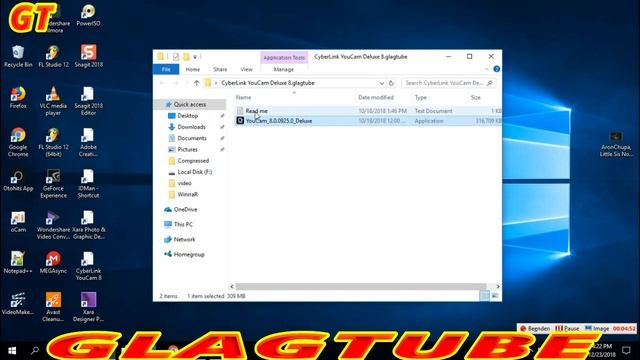
Task: Click the Up one level arrow
Action: 196,83
